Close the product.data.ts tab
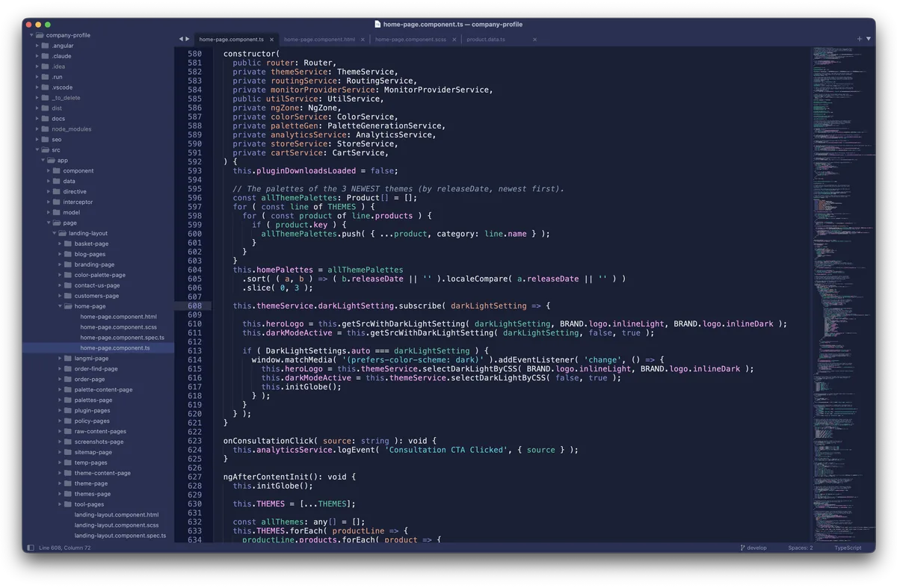This screenshot has width=897, height=588. (x=535, y=40)
